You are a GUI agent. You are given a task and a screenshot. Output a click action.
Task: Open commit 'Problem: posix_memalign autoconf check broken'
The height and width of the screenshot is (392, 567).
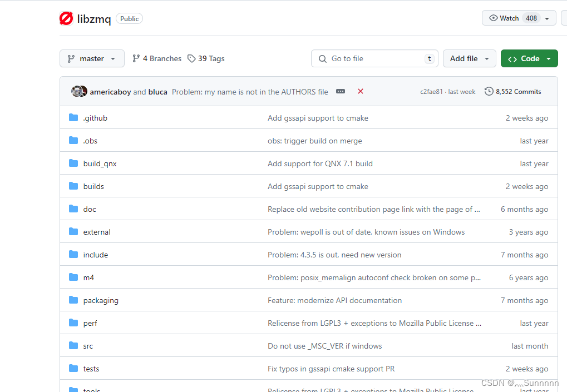click(x=374, y=277)
